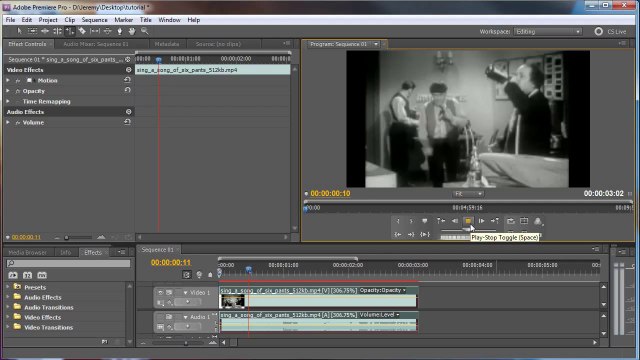Click Step Back button
Screen dimensions: 640x360
[x=455, y=221]
